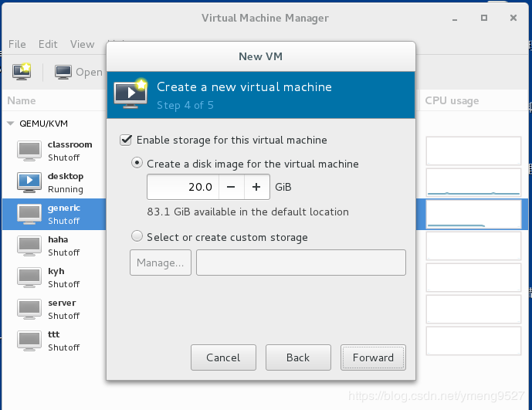
Task: Select the server VM icon
Action: 29,308
